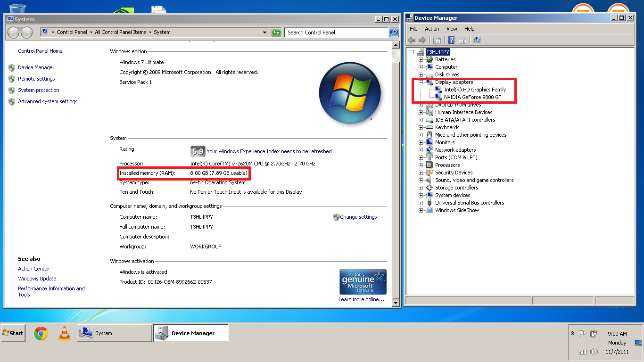Select the Sound, video and game controllers icon
Screen dimensions: 644x362
[x=429, y=180]
